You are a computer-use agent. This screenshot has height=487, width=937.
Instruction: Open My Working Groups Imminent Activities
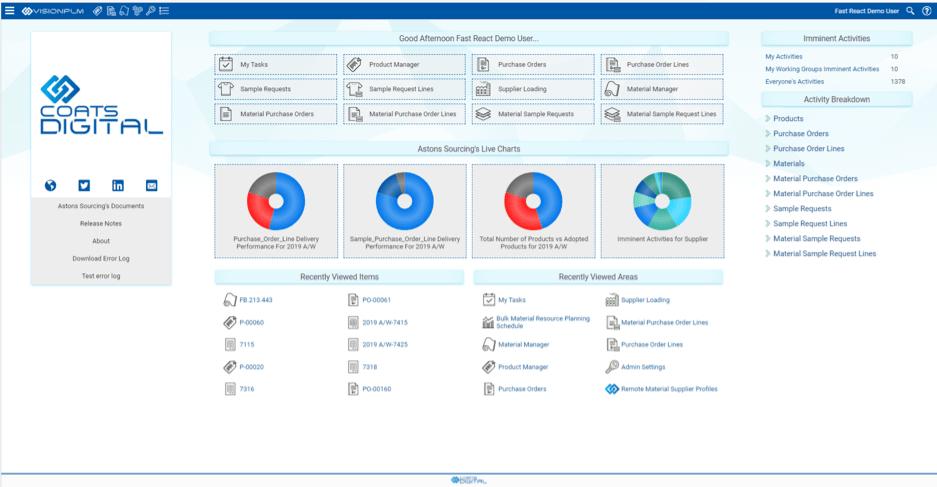(x=822, y=69)
